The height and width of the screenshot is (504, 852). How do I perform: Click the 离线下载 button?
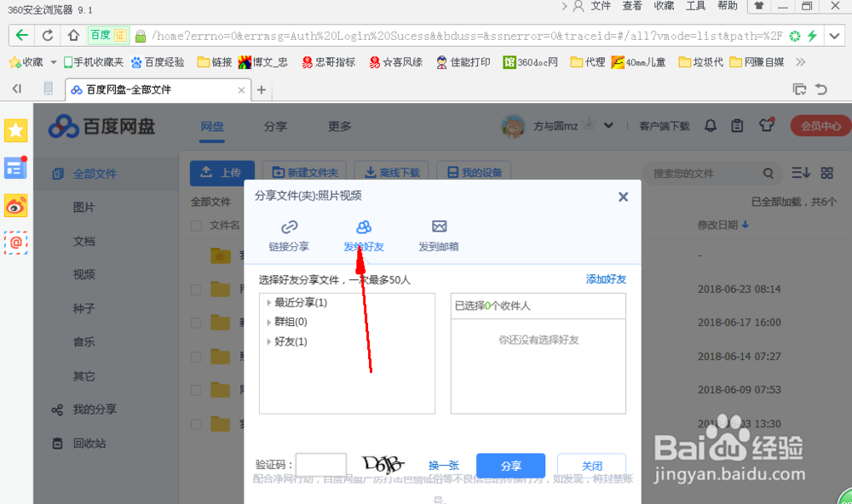pos(392,173)
